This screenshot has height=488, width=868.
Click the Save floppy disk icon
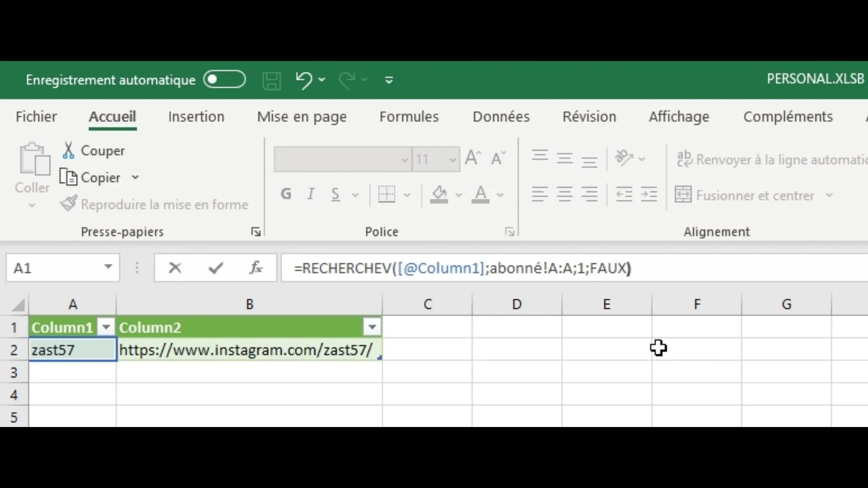271,81
